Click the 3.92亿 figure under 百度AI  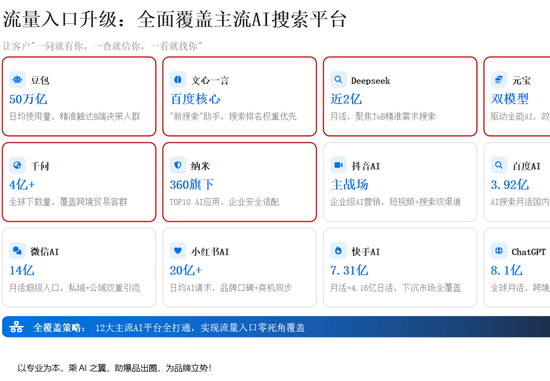[x=510, y=185]
